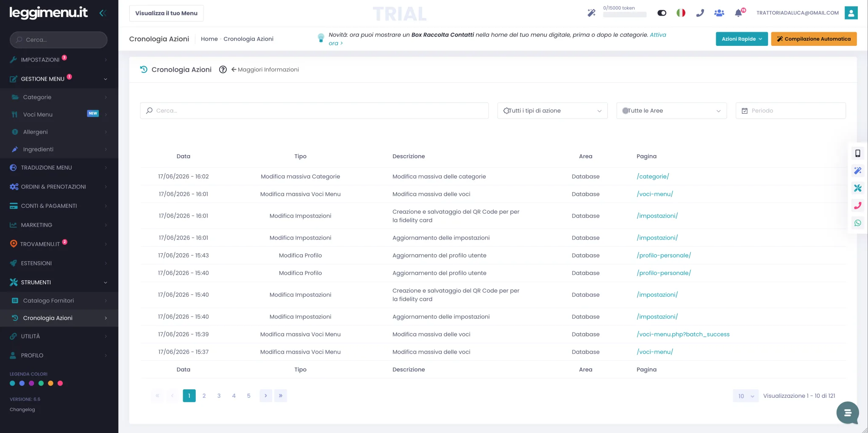Click the magic wand icon on the right rail
The image size is (868, 433).
(x=857, y=170)
